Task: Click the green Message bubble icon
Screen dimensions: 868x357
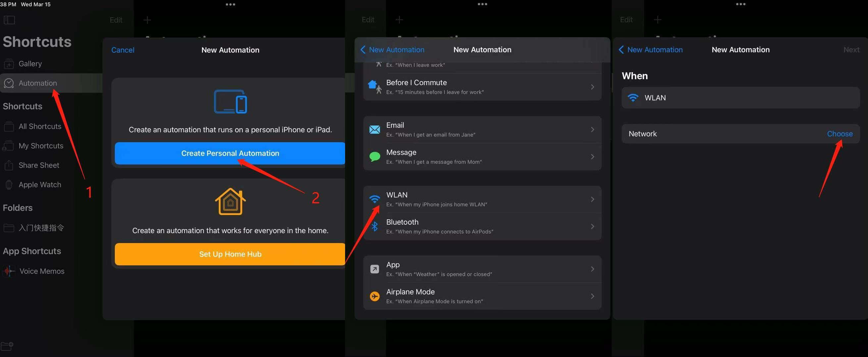Action: 375,157
